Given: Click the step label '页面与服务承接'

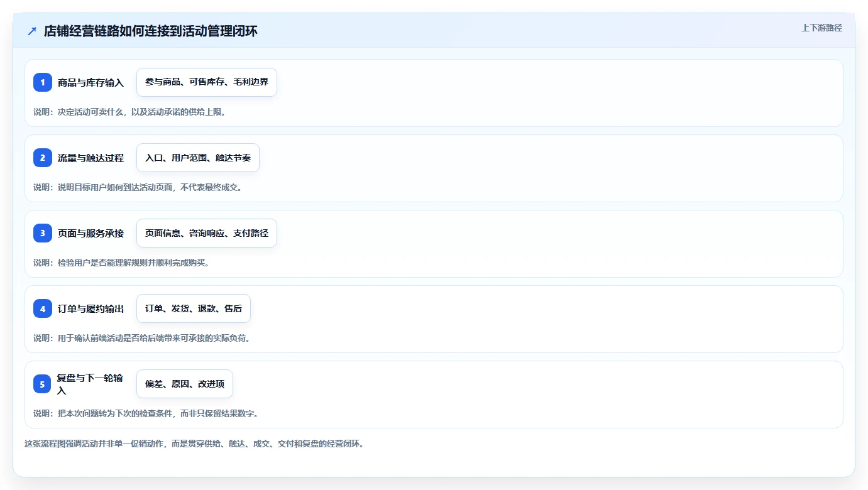Looking at the screenshot, I should click(91, 234).
